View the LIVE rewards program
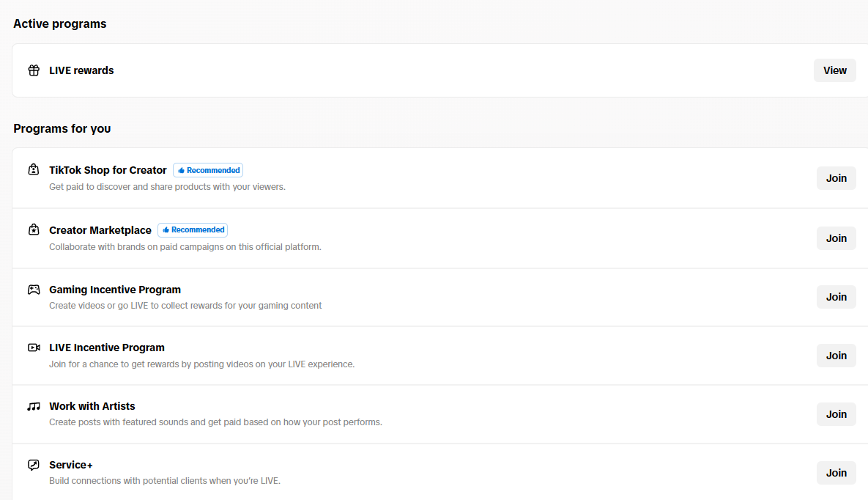This screenshot has width=868, height=500. coord(835,70)
